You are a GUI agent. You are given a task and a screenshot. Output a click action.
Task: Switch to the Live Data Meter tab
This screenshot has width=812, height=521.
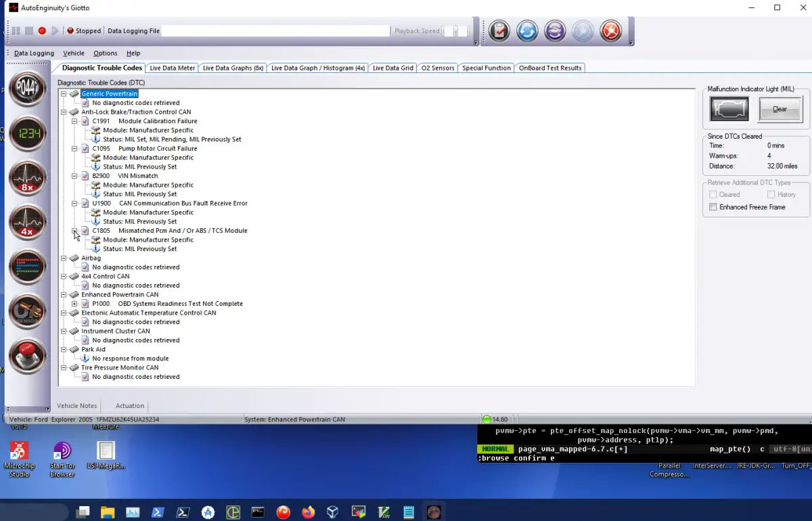click(173, 68)
